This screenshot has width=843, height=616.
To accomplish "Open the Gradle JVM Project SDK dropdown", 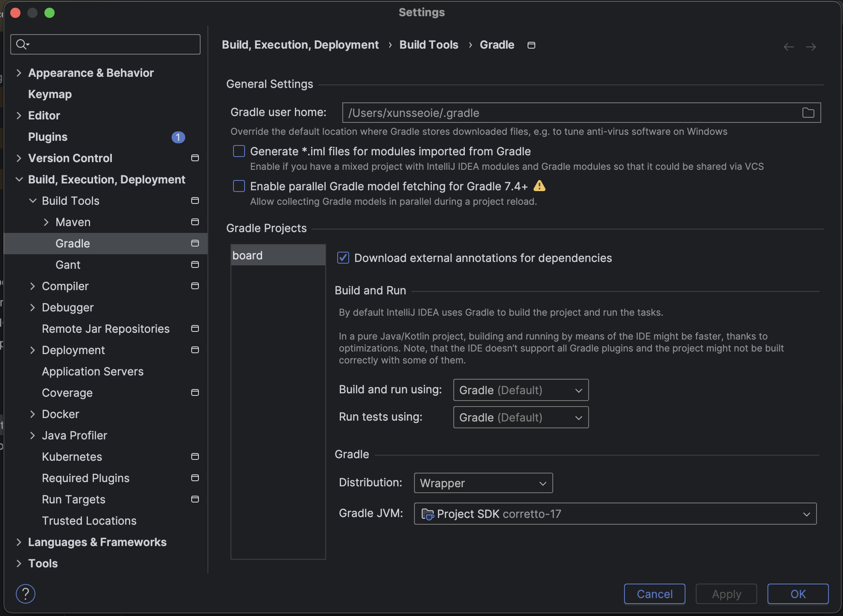I will [x=615, y=514].
